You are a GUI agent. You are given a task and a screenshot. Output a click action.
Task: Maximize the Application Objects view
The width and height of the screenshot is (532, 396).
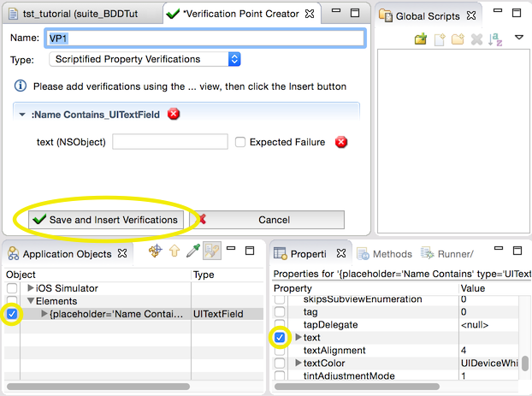[x=250, y=251]
